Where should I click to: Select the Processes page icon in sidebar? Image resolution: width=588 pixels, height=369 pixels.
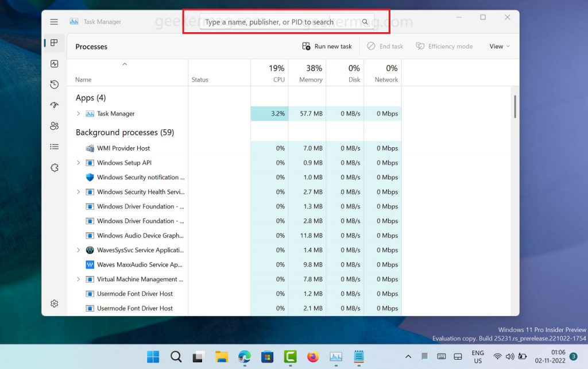click(x=55, y=43)
